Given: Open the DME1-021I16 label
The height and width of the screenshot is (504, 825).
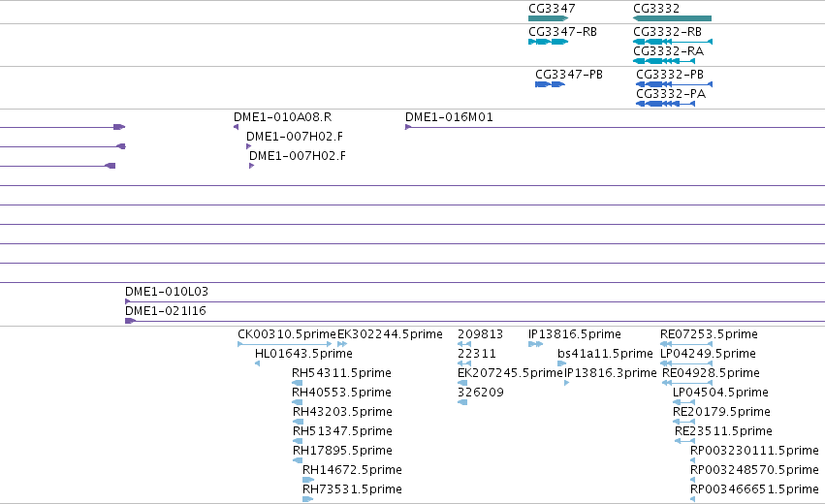Looking at the screenshot, I should (166, 311).
